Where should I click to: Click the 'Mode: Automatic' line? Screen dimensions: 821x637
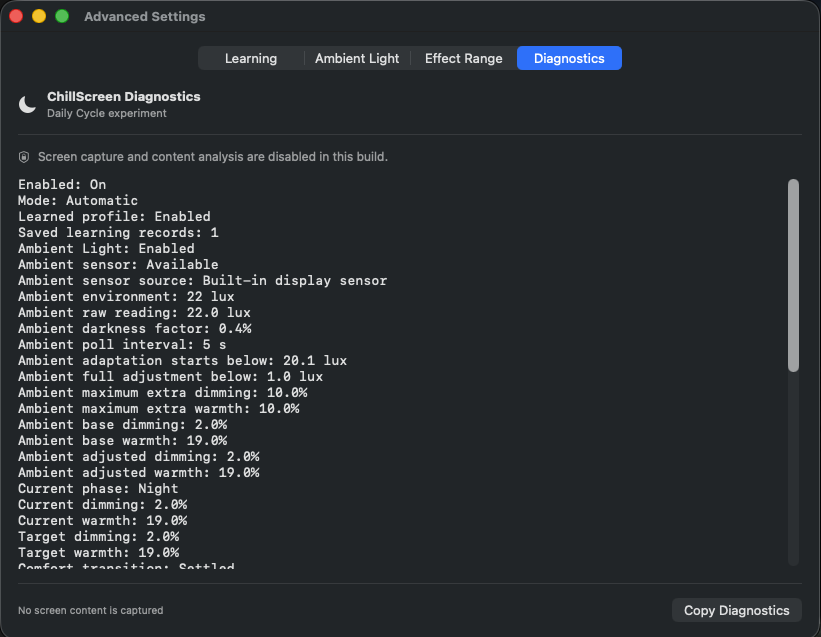pyautogui.click(x=78, y=200)
